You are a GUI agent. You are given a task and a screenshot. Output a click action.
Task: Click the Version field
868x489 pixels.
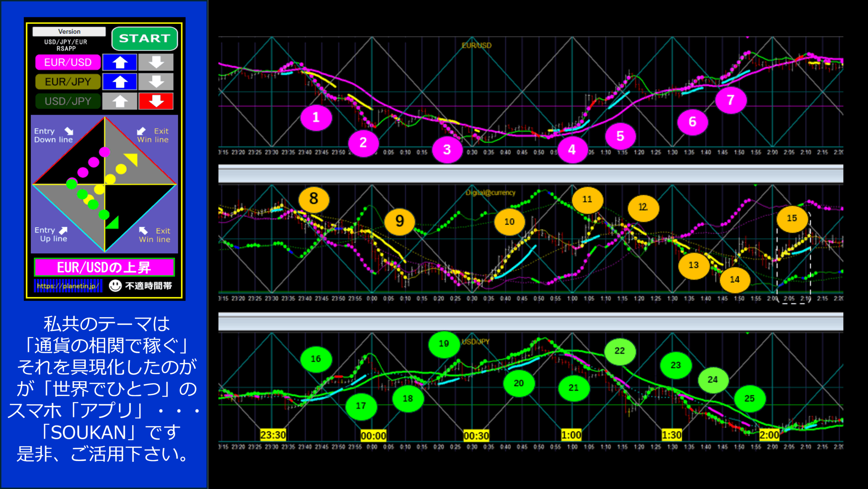coord(69,32)
